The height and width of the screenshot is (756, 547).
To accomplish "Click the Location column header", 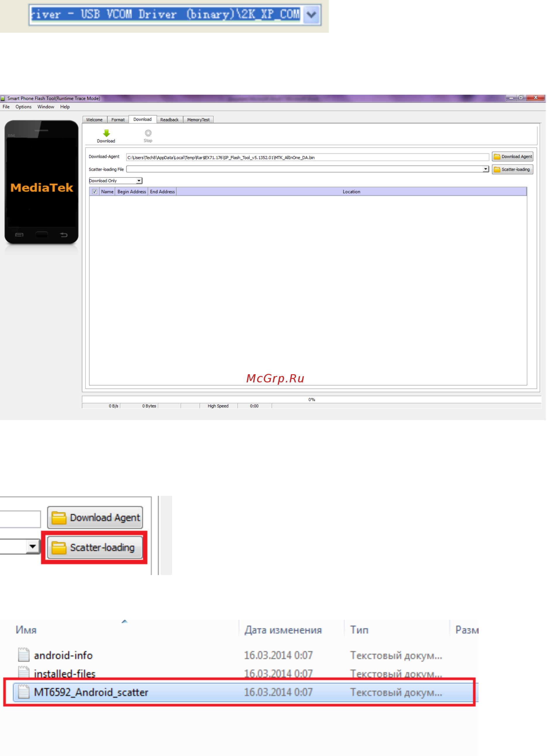I will point(352,192).
